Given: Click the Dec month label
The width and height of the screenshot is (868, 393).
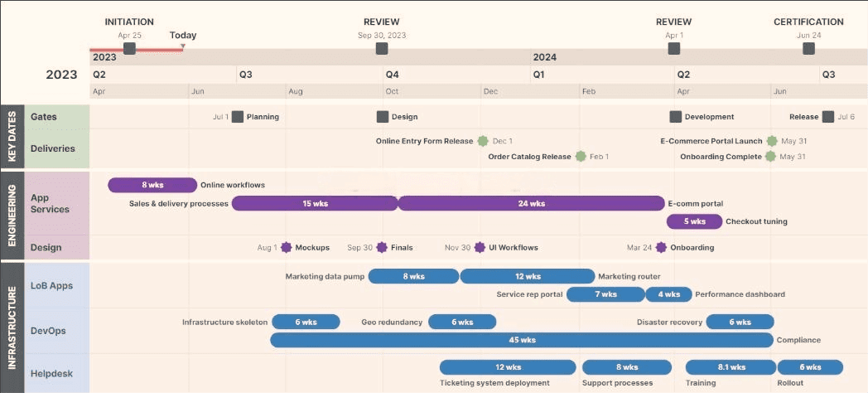Looking at the screenshot, I should pos(491,91).
